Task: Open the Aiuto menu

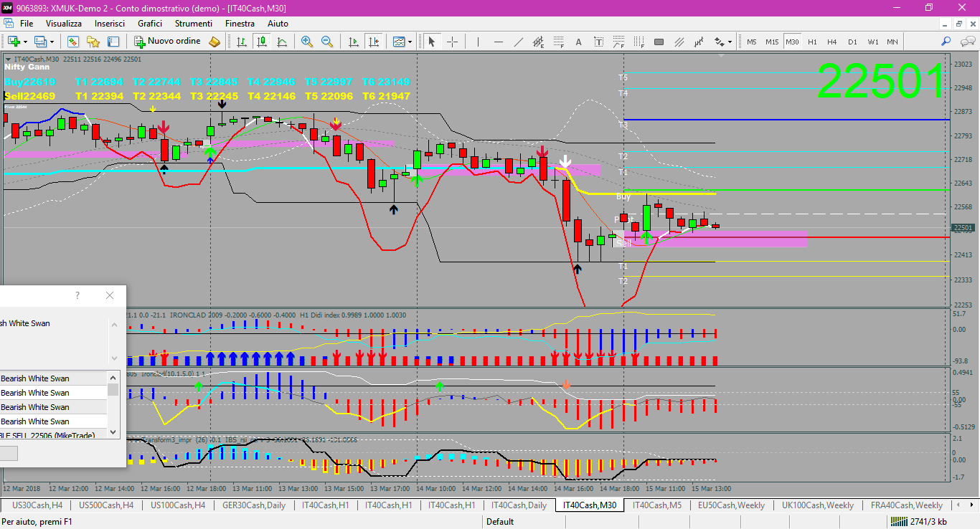Action: pos(278,24)
